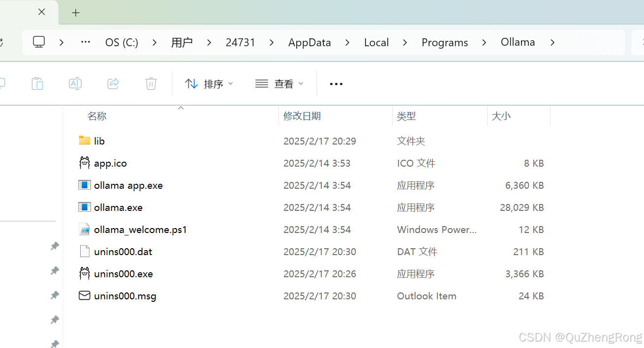Select the app.ico llama icon
Screen dimensions: 644x348
85,163
